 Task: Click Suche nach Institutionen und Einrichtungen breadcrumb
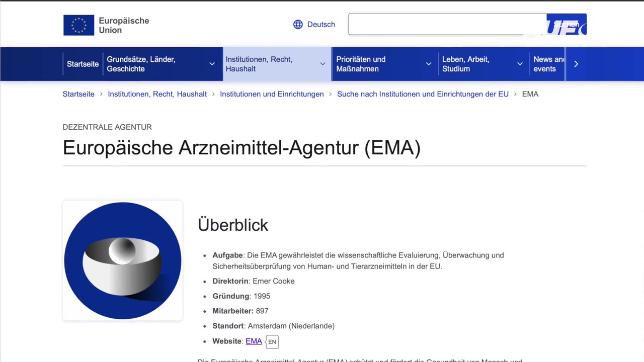423,94
